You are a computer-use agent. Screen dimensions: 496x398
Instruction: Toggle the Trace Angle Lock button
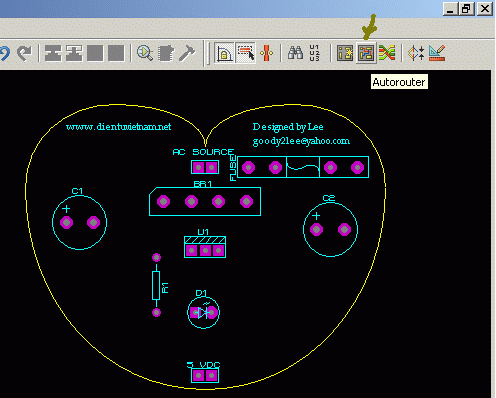pos(224,53)
